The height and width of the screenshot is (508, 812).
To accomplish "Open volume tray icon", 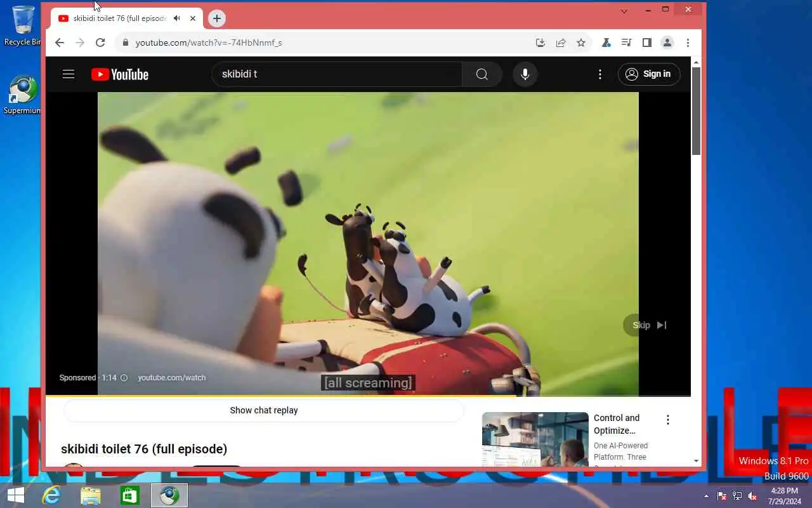I will [x=752, y=496].
